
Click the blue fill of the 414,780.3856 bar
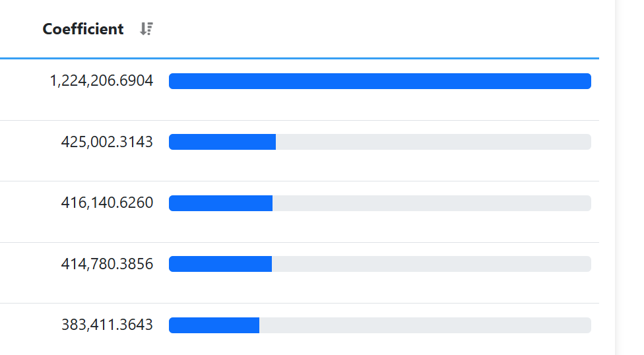click(220, 264)
